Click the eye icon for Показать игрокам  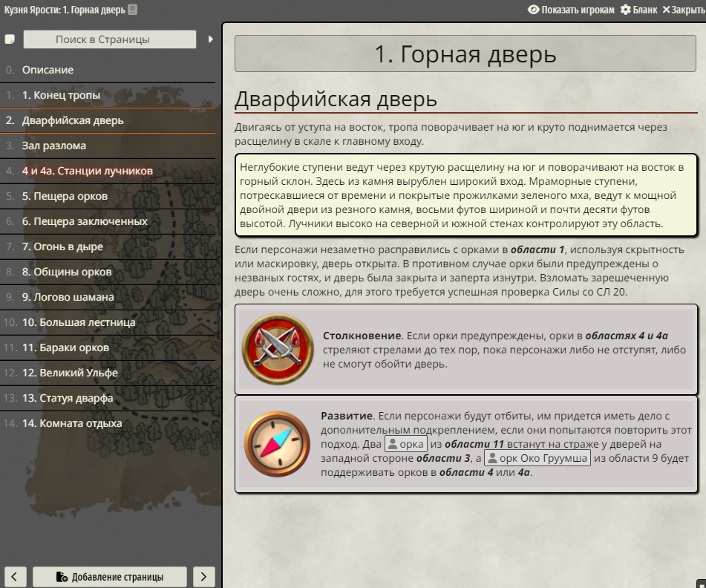(533, 10)
